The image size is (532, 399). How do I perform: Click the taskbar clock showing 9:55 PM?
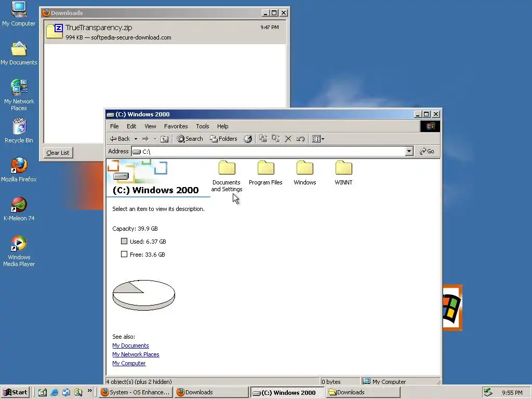point(512,393)
